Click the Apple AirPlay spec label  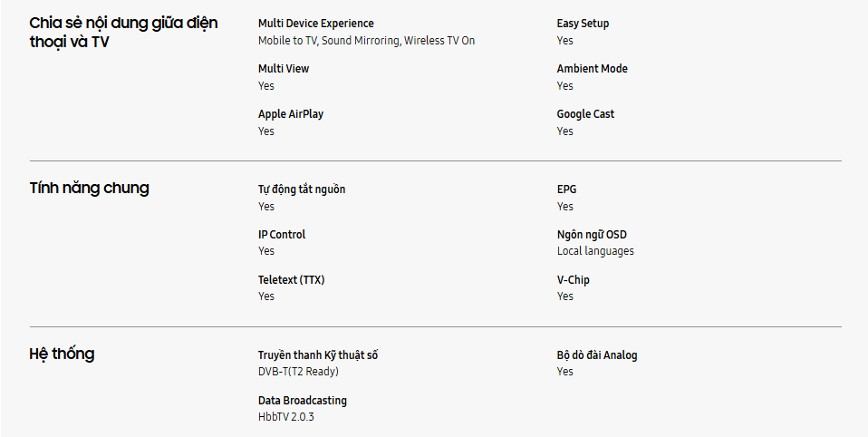291,114
